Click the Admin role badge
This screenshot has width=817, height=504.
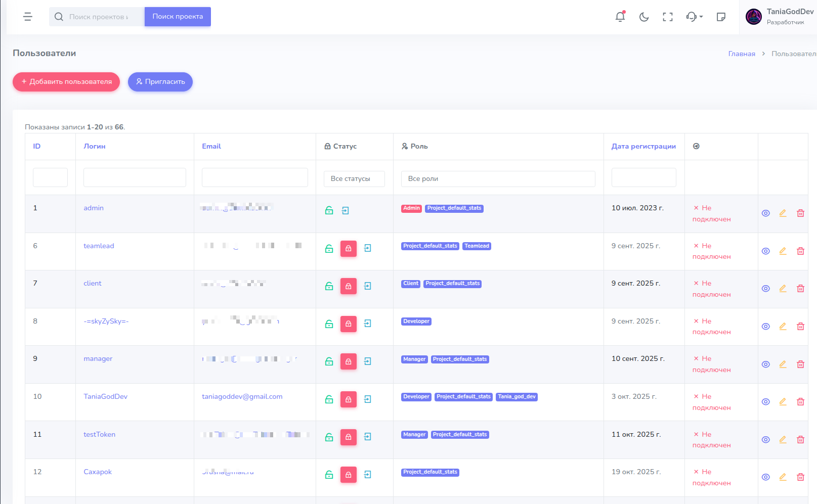click(411, 208)
